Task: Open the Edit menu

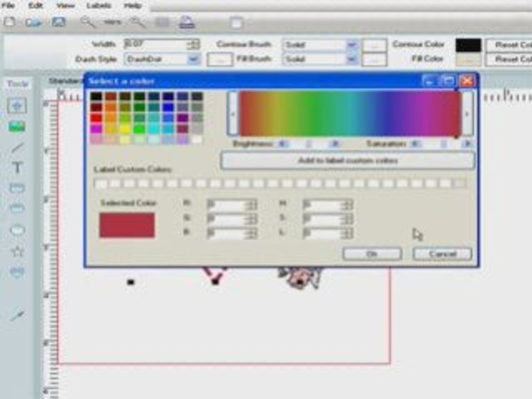Action: click(35, 5)
